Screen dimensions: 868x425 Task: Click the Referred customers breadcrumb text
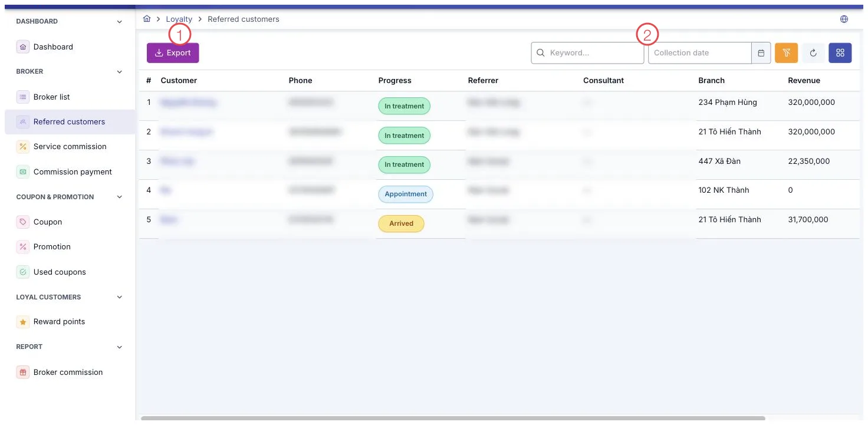[244, 19]
